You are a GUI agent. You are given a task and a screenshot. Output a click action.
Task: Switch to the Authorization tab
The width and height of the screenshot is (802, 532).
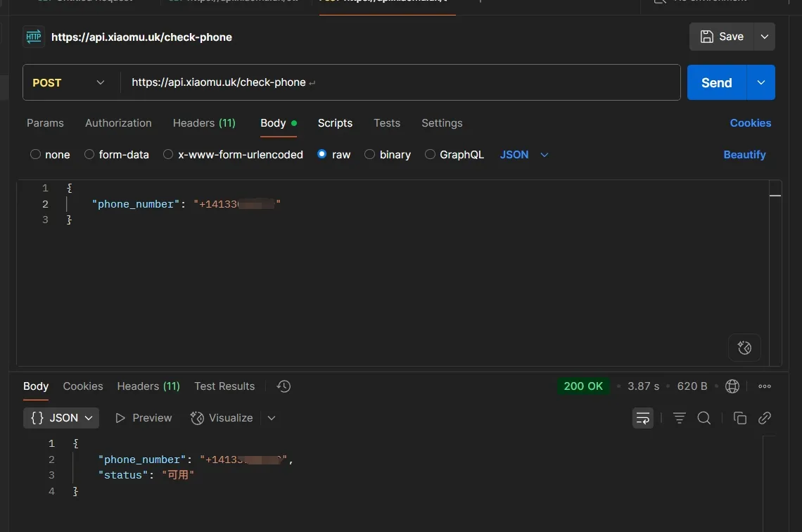pyautogui.click(x=118, y=123)
